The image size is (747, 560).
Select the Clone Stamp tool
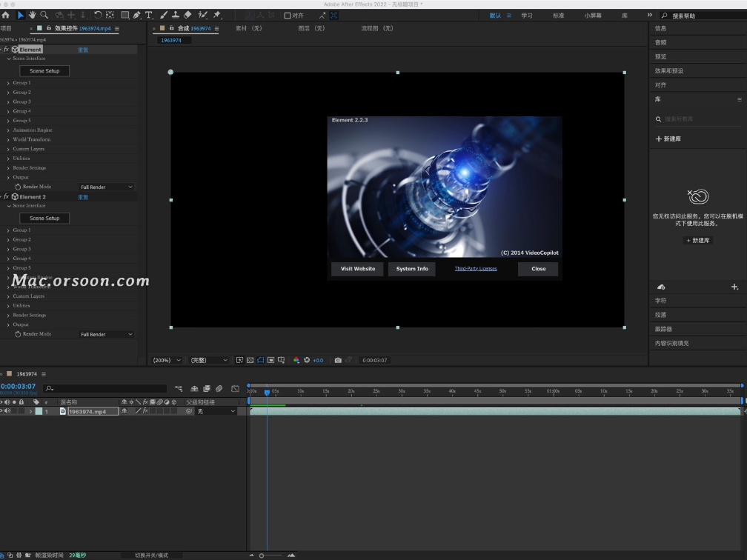(175, 14)
